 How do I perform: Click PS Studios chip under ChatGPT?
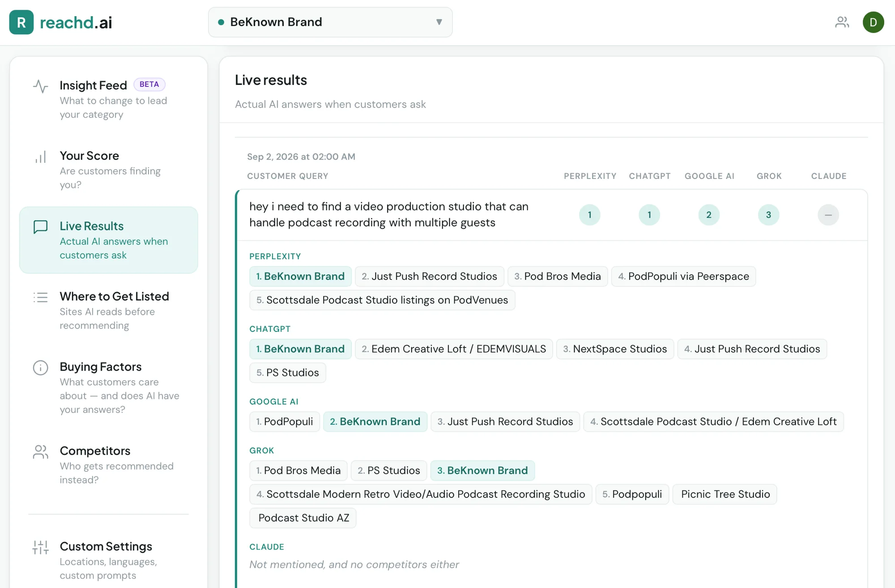(288, 372)
